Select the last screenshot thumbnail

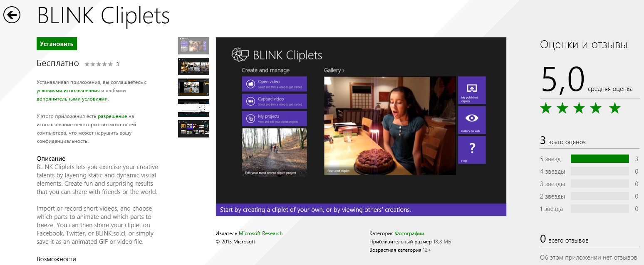coord(193,129)
